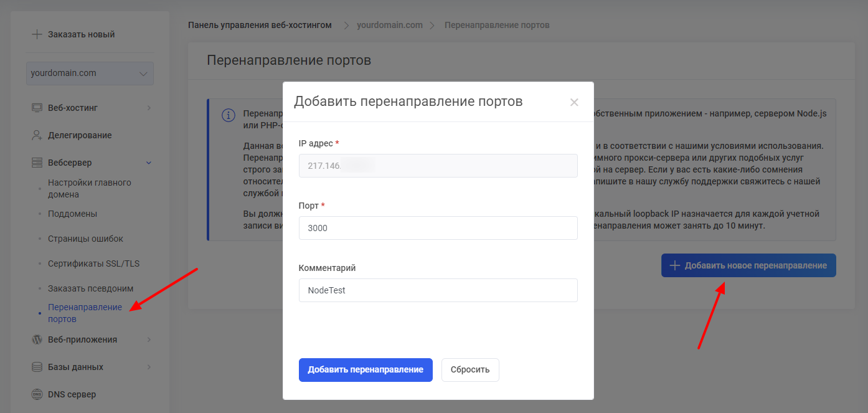Screen dimensions: 868x413
Task: Click the Базы данных database icon
Action: (x=37, y=367)
